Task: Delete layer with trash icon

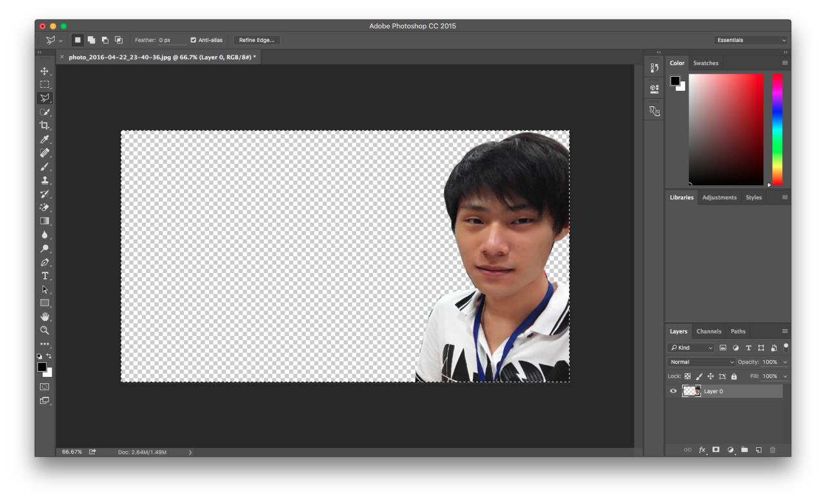Action: click(x=772, y=450)
